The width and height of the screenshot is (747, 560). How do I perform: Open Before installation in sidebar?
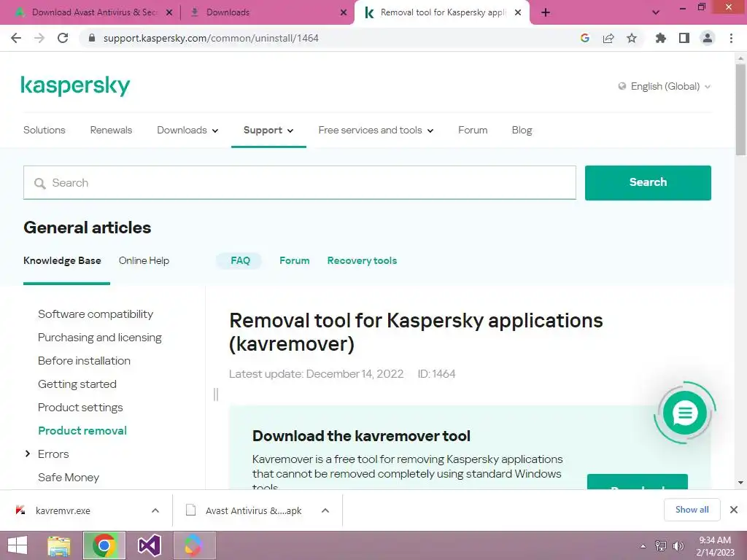click(84, 360)
